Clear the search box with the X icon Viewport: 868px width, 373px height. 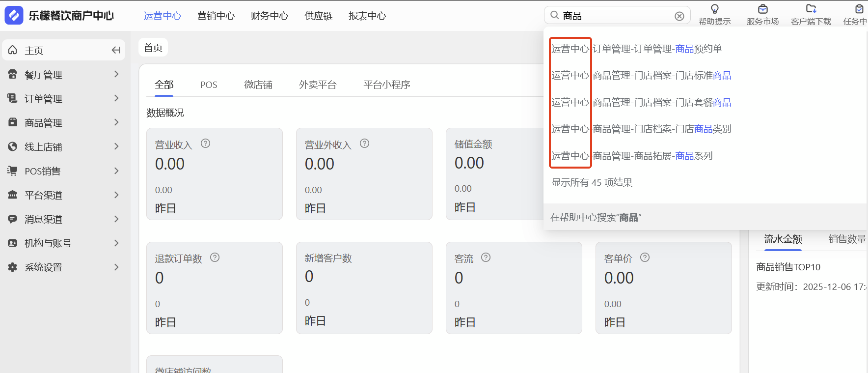click(679, 16)
